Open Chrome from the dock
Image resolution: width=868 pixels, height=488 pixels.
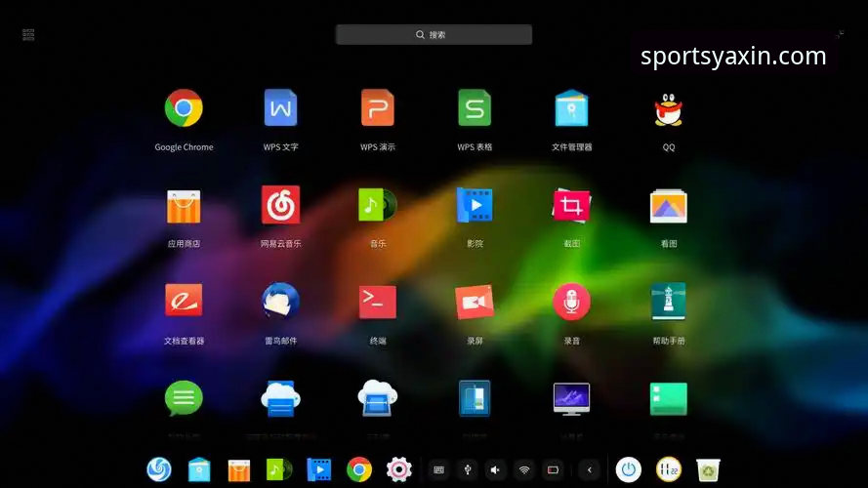point(359,469)
